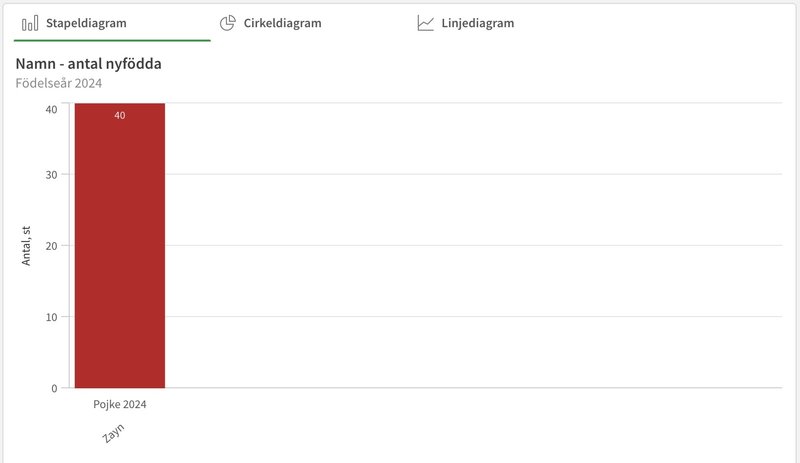The image size is (800, 463).
Task: Click the bar chart icon beside Stapeldiagram
Action: tap(30, 23)
